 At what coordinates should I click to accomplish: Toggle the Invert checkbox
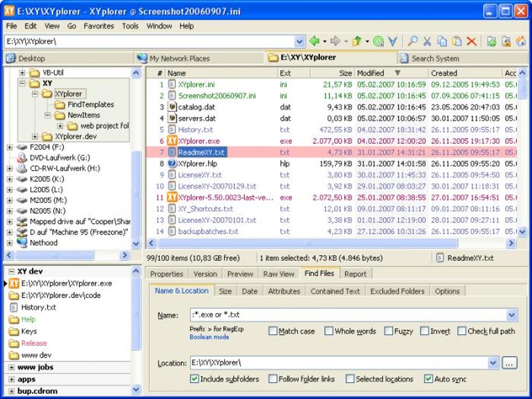(425, 331)
